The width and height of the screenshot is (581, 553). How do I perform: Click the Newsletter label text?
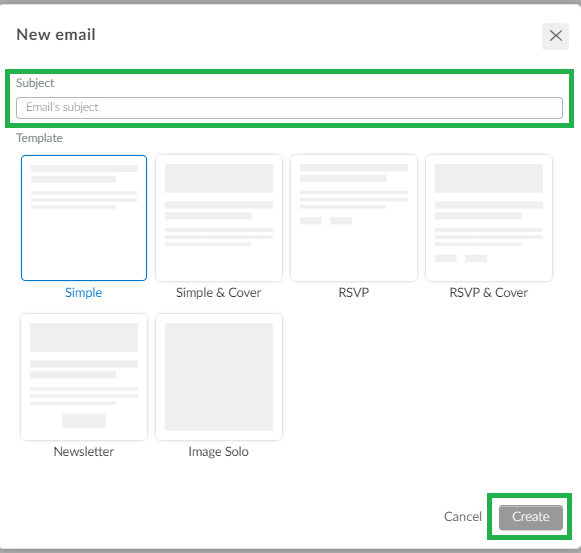pos(84,451)
